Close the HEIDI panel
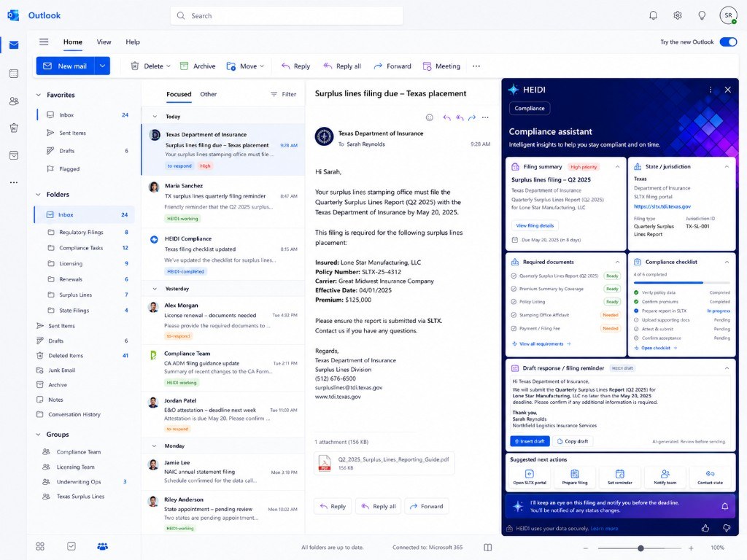This screenshot has width=747, height=560. click(x=727, y=90)
